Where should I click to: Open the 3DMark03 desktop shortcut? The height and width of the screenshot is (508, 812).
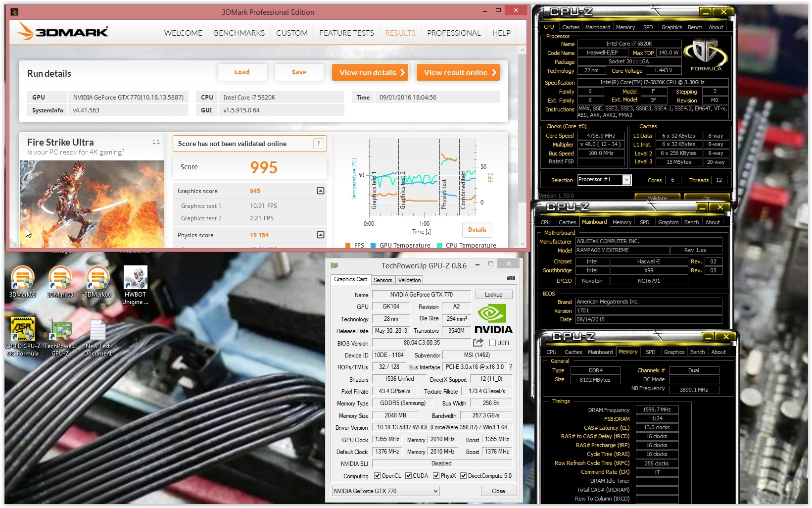point(23,281)
